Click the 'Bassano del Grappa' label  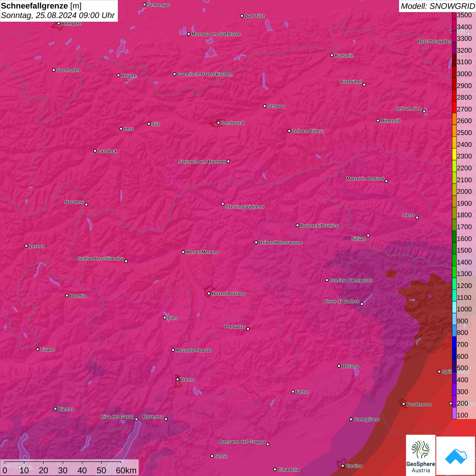(x=242, y=442)
